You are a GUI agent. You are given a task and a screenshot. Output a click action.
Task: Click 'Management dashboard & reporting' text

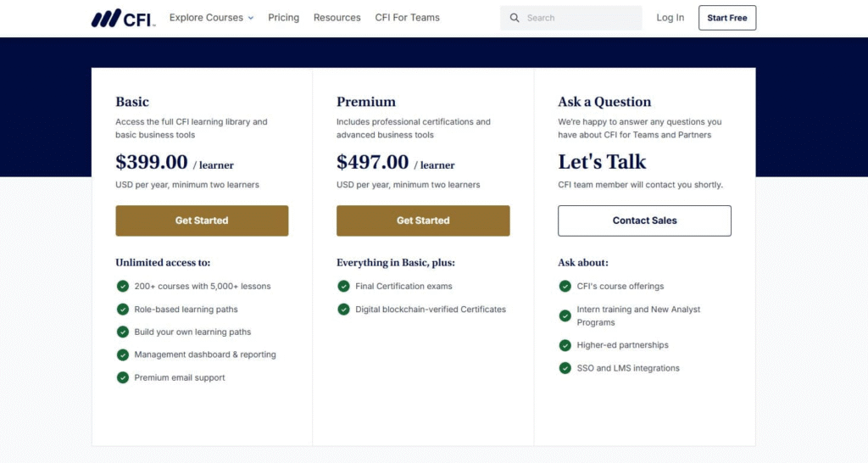(x=205, y=354)
